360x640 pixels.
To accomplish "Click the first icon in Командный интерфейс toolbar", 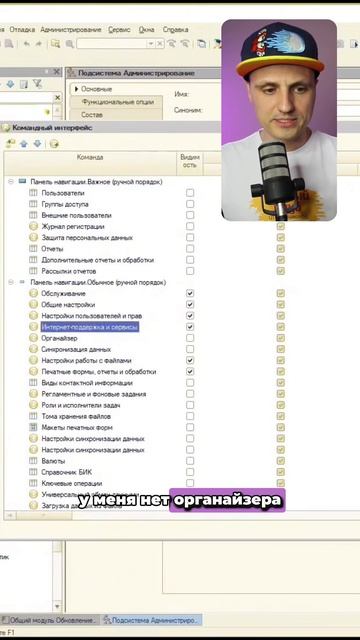I will click(10, 144).
